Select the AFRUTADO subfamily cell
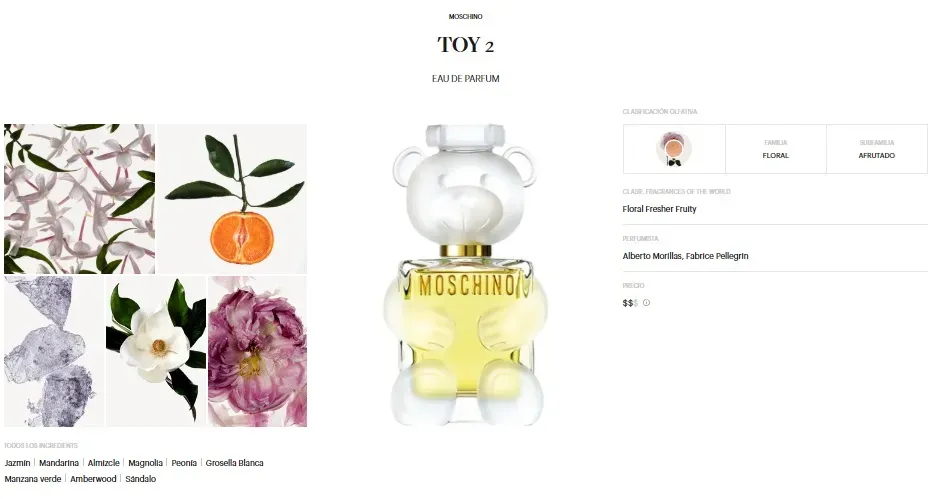Screen dimensions: 932x499 [x=877, y=149]
